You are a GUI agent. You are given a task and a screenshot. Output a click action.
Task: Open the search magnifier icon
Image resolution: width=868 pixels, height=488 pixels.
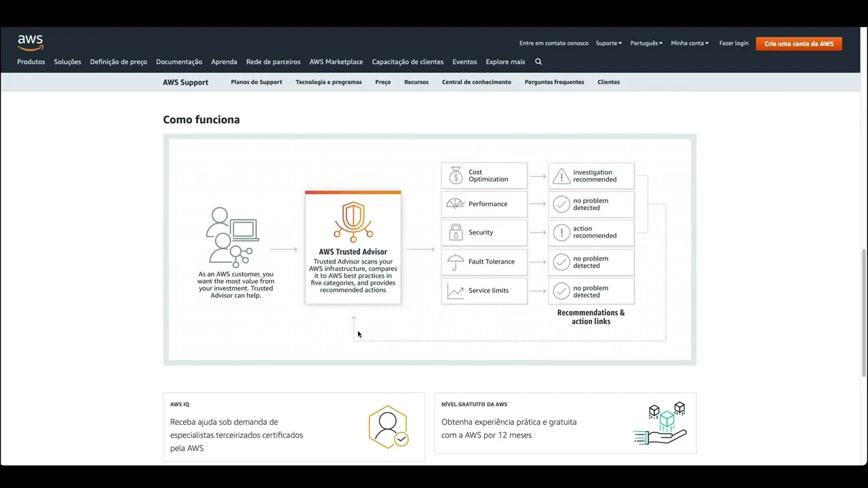[x=538, y=62]
